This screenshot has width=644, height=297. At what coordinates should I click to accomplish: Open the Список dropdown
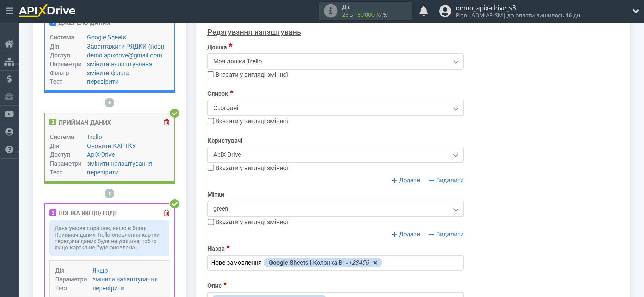tap(335, 108)
